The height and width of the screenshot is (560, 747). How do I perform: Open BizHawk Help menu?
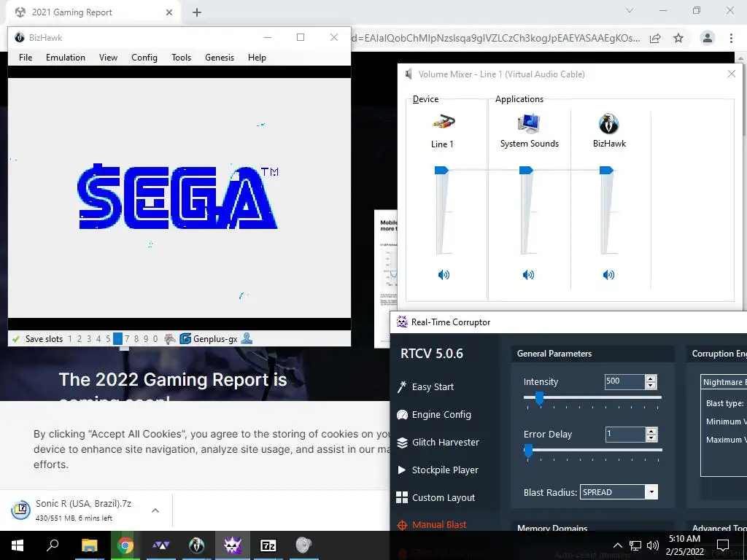tap(257, 57)
